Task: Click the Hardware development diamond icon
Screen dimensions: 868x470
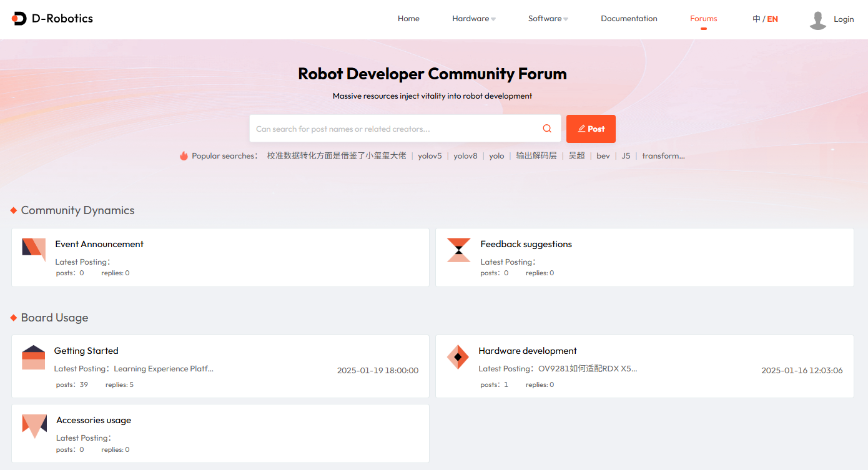Action: coord(458,357)
